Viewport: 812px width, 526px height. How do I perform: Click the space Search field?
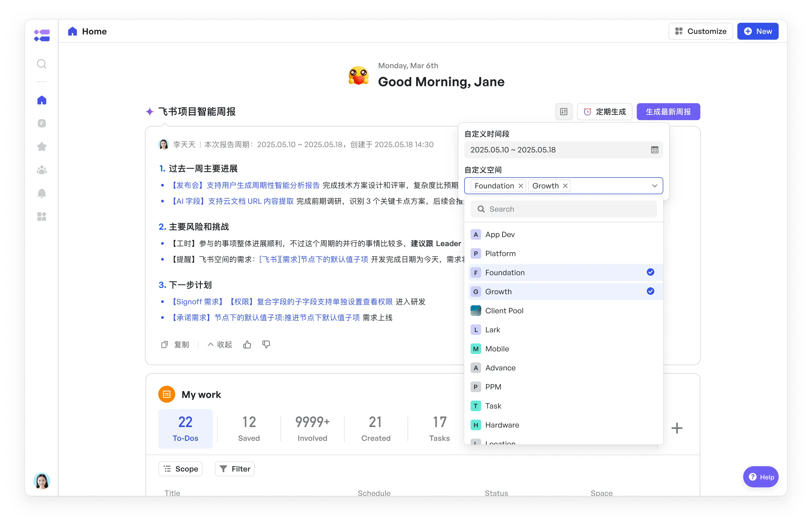564,209
